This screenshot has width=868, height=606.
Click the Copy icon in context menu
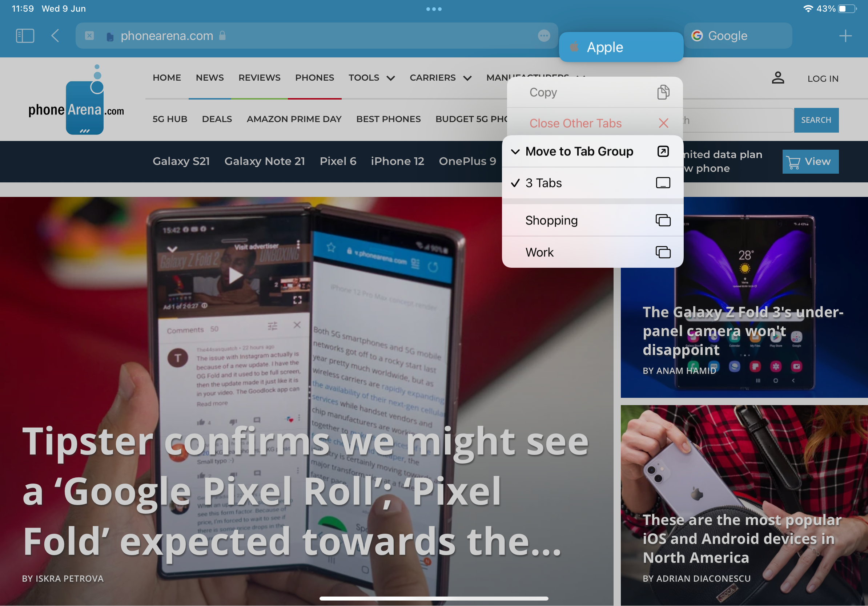663,92
